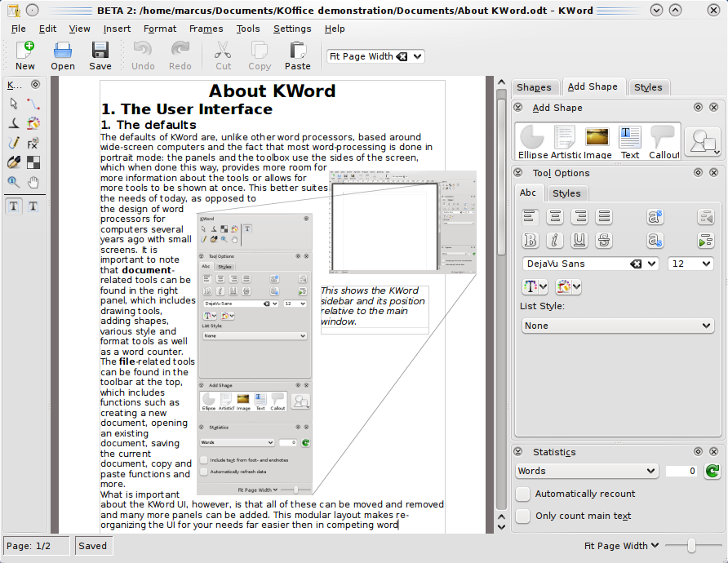
Task: Activate the zoom magnifier tool
Action: (x=13, y=182)
